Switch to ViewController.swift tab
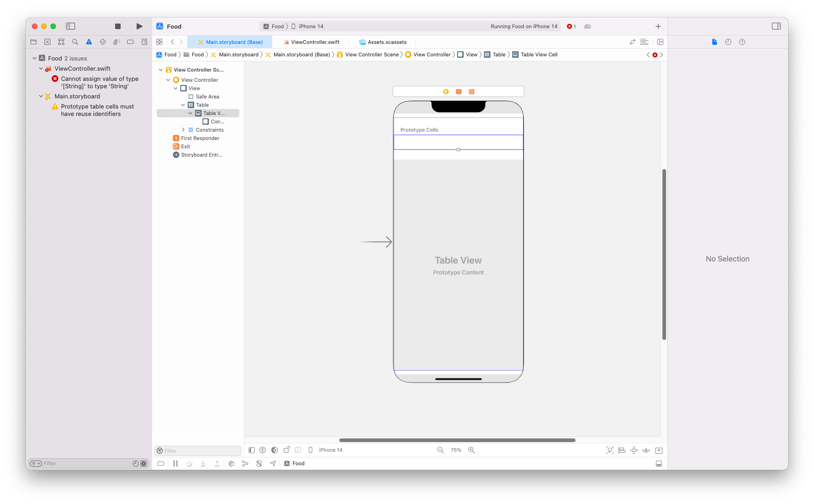Image resolution: width=814 pixels, height=504 pixels. tap(312, 42)
